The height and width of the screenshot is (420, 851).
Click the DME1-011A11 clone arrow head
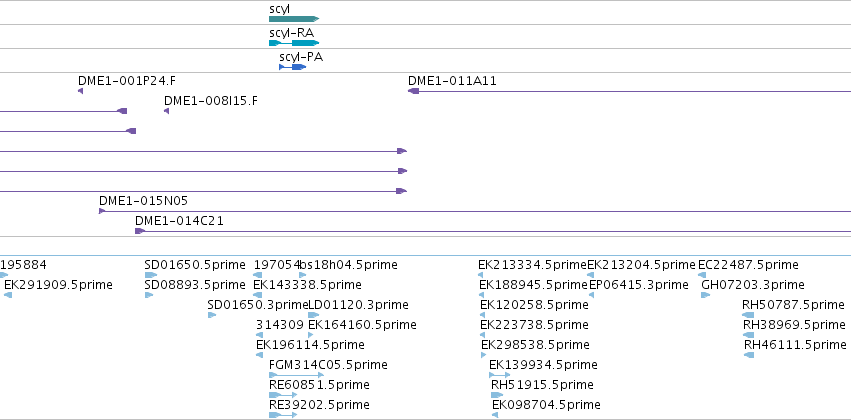[x=414, y=91]
